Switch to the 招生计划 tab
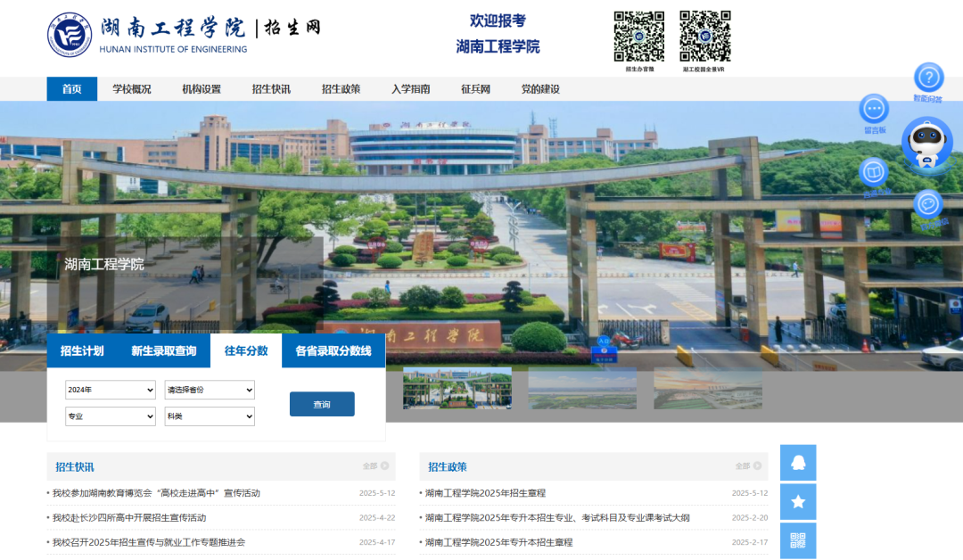 pyautogui.click(x=82, y=350)
